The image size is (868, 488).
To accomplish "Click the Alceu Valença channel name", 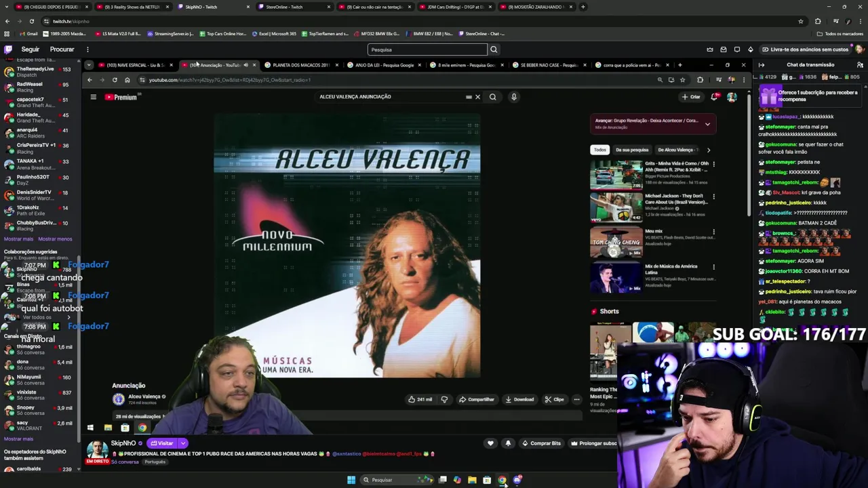I will click(144, 396).
